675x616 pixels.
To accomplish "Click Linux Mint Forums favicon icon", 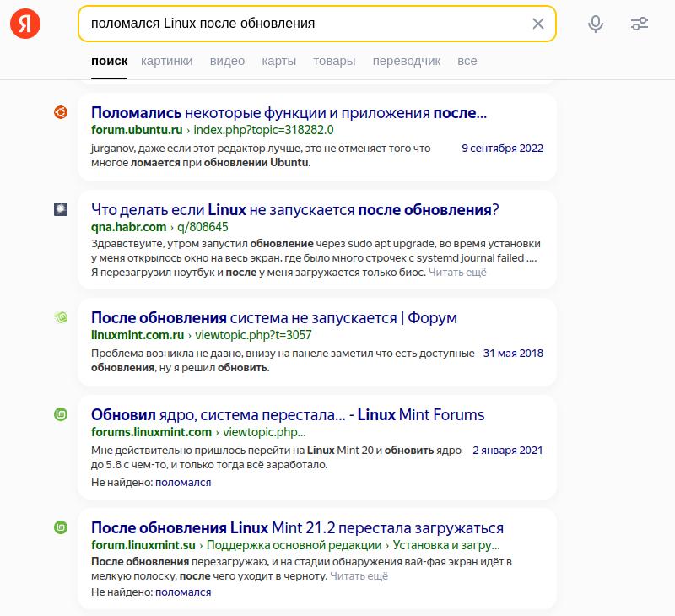I will 61,414.
